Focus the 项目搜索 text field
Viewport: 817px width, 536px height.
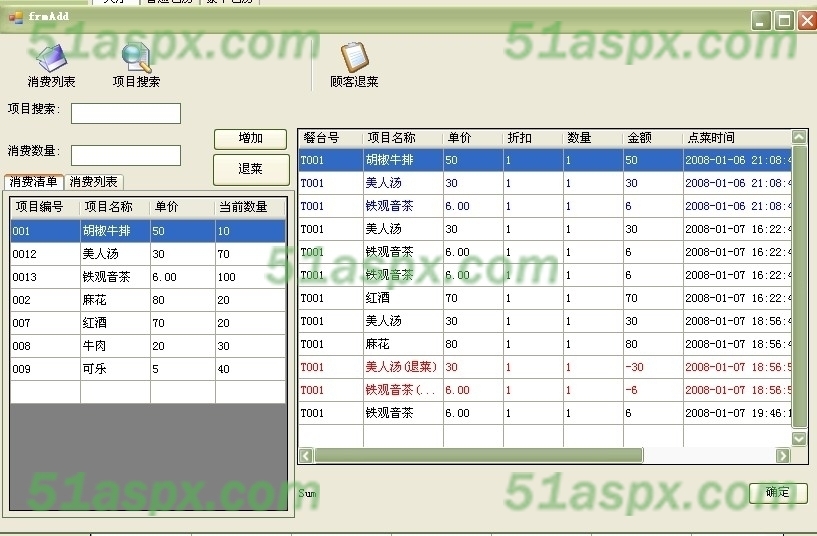126,113
